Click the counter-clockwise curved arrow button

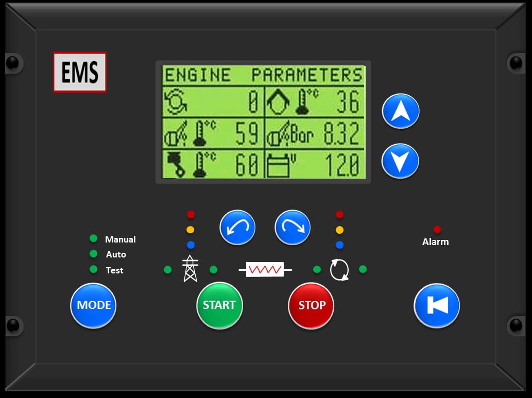pos(237,228)
